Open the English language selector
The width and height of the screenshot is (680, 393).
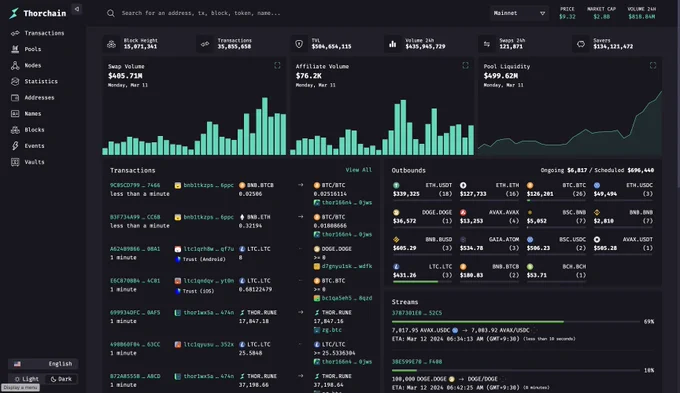point(43,364)
